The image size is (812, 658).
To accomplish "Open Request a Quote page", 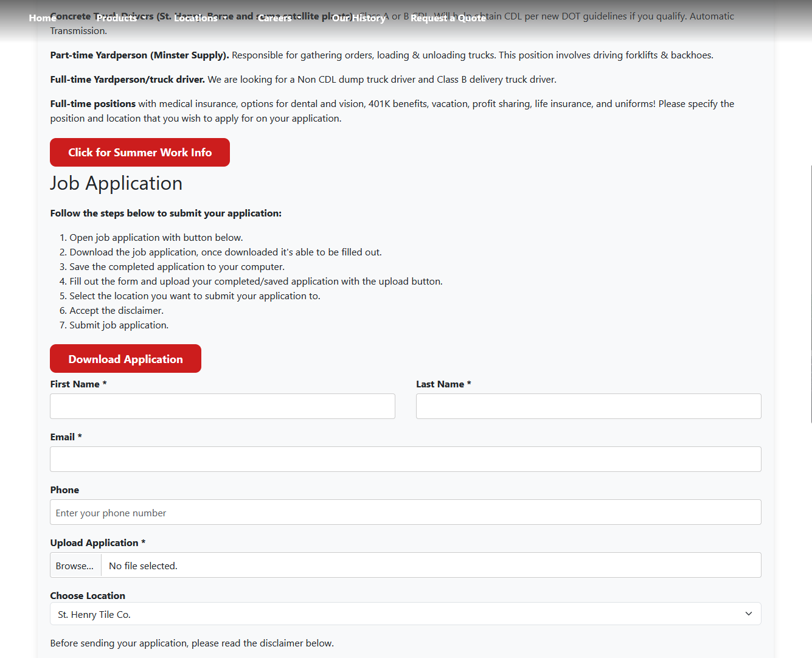I will pyautogui.click(x=448, y=18).
